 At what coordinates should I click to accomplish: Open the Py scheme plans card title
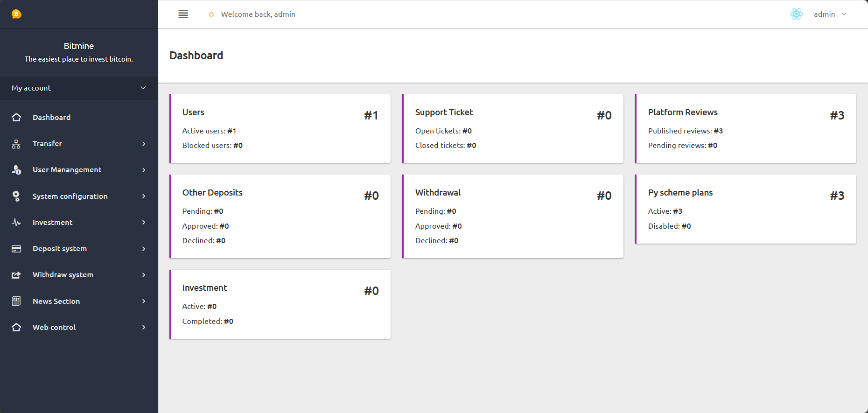pyautogui.click(x=680, y=193)
